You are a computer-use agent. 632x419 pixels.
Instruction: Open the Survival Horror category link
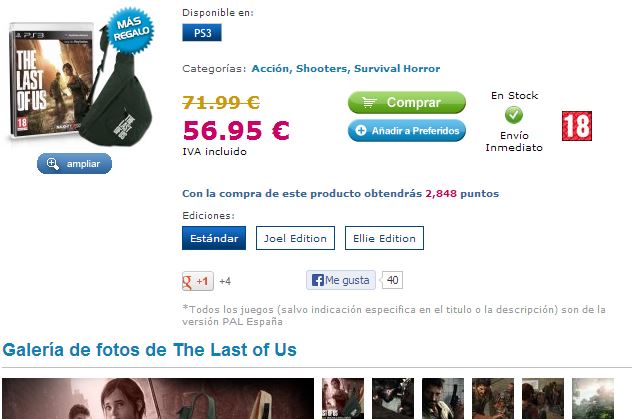[x=397, y=68]
